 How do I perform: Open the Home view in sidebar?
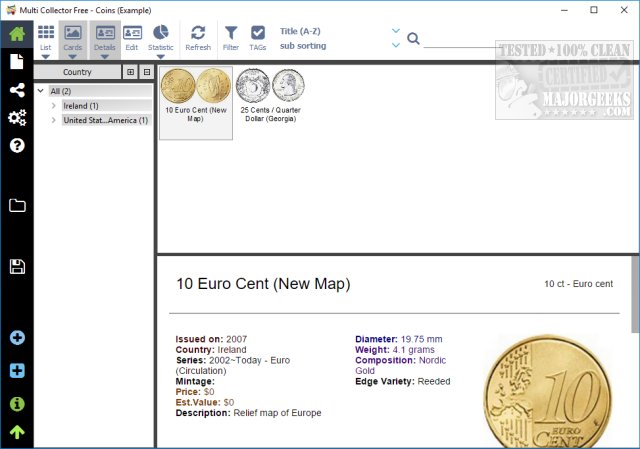[17, 34]
